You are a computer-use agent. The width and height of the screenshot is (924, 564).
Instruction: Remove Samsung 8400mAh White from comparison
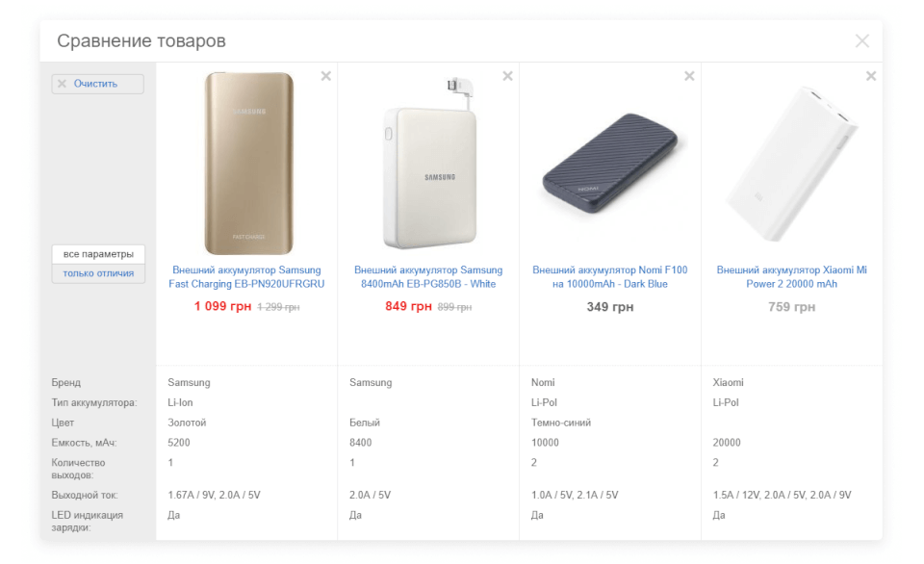507,77
